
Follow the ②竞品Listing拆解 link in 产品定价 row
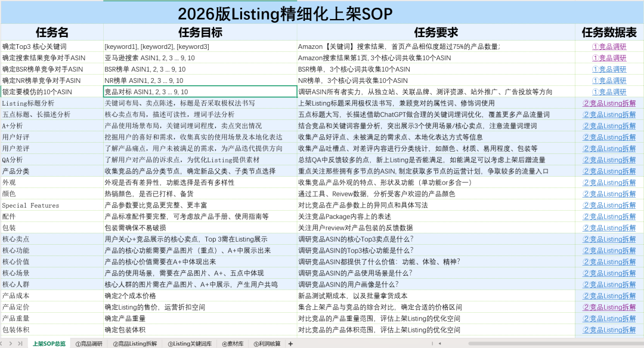coord(609,307)
